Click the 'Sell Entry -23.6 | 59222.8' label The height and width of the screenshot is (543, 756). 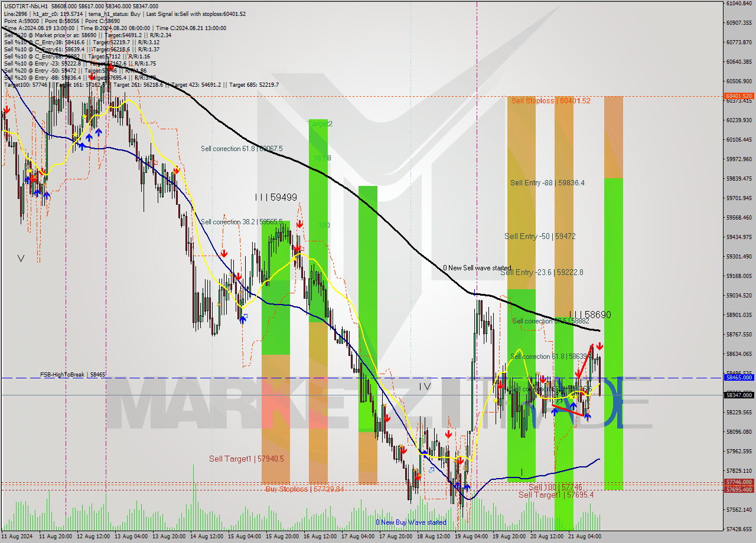542,272
